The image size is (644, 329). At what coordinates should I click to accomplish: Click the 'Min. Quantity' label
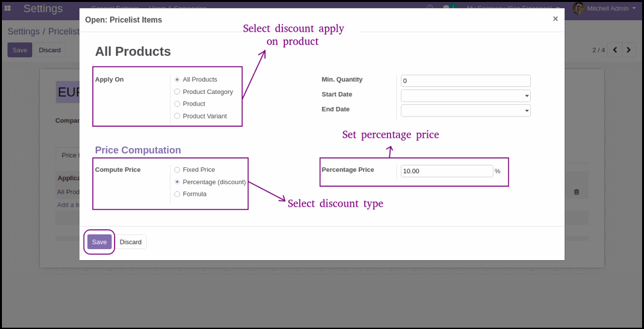click(x=342, y=79)
